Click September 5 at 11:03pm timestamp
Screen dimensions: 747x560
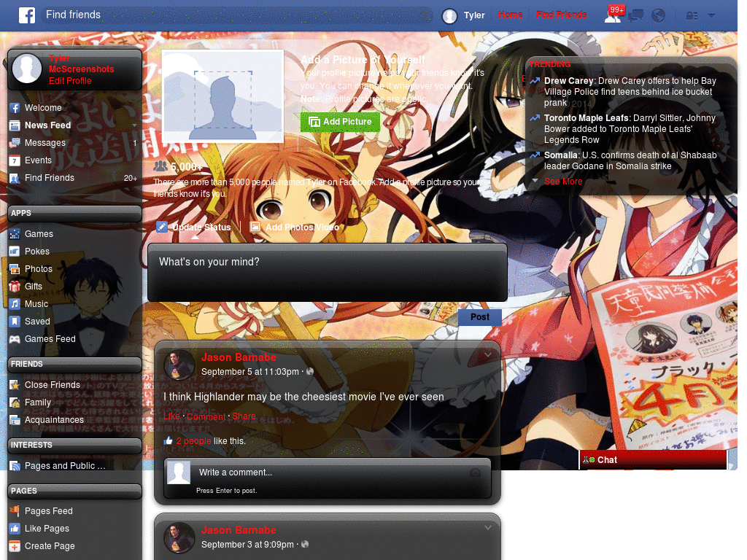(x=250, y=371)
